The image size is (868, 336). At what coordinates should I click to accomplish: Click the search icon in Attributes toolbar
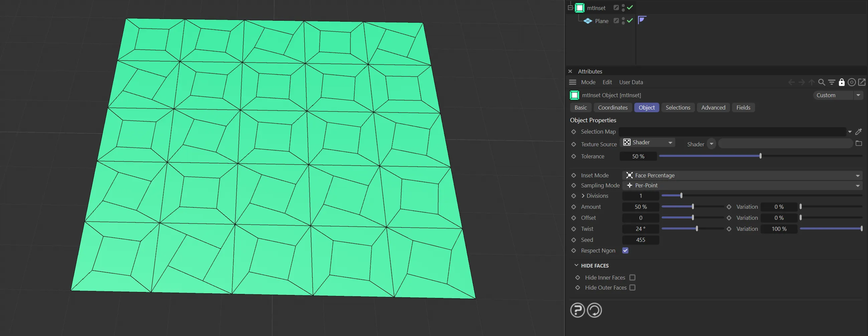(822, 82)
